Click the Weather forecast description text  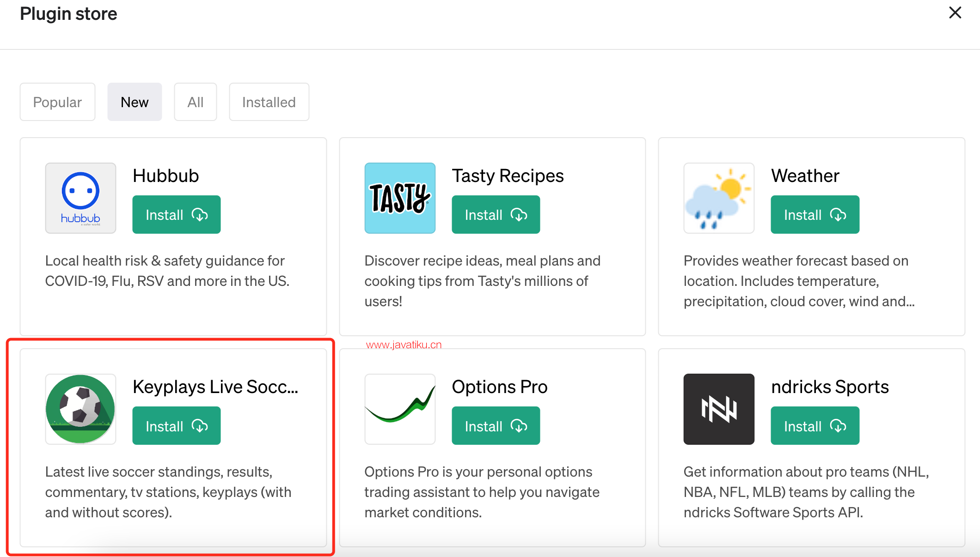click(799, 281)
